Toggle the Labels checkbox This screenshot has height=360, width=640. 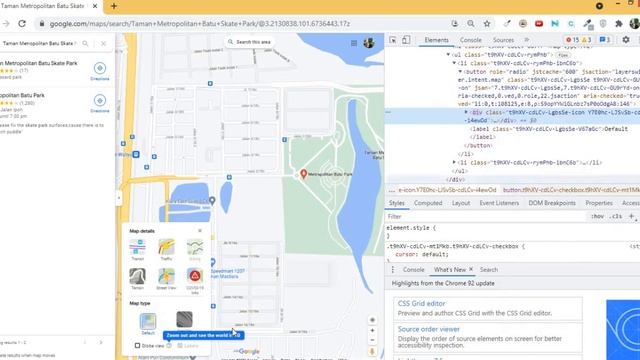tap(180, 346)
